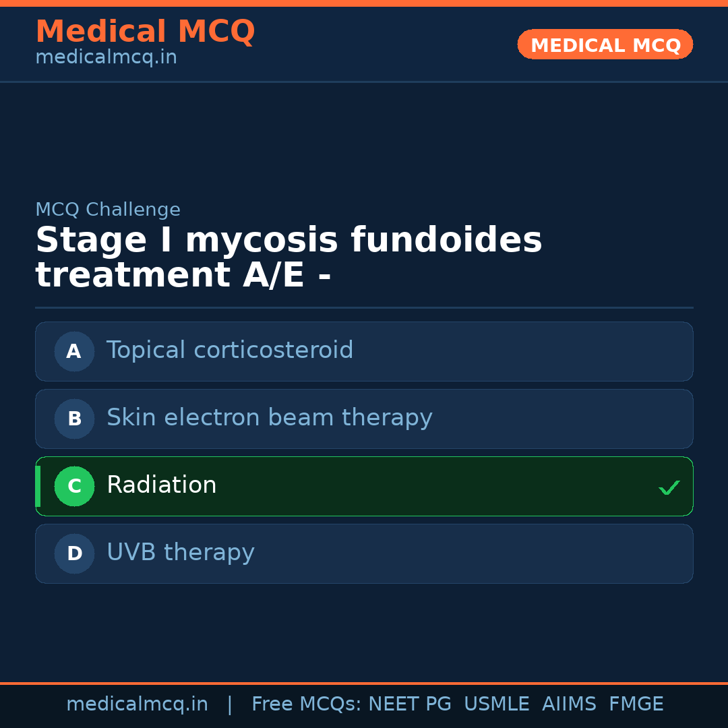728x728 pixels.
Task: Click the orange MEDICAL MCQ badge
Action: click(x=605, y=44)
